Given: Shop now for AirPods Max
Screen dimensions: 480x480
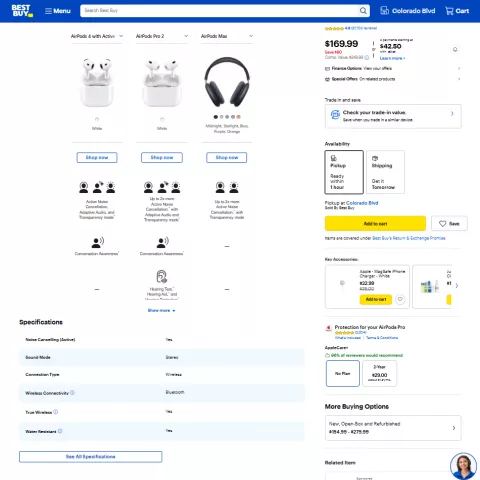Looking at the screenshot, I should pos(227,157).
